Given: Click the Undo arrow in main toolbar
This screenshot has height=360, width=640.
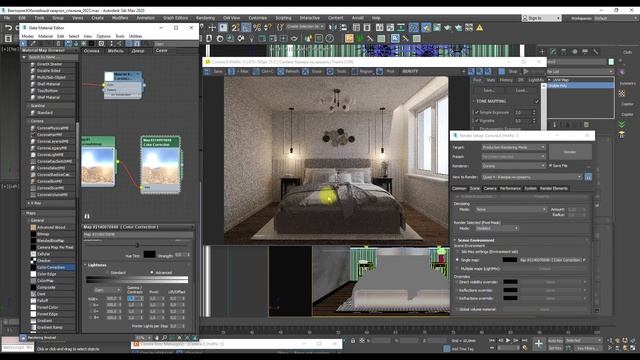Looking at the screenshot, I should coord(8,28).
